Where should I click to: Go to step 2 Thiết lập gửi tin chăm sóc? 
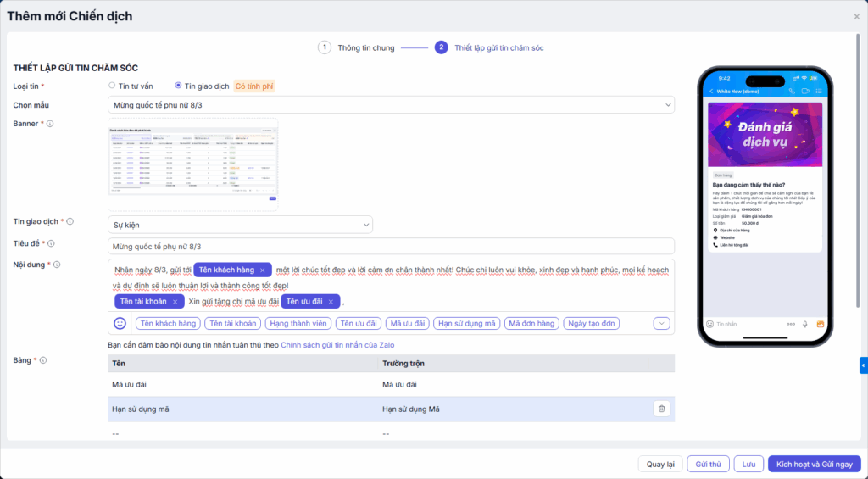pyautogui.click(x=441, y=47)
